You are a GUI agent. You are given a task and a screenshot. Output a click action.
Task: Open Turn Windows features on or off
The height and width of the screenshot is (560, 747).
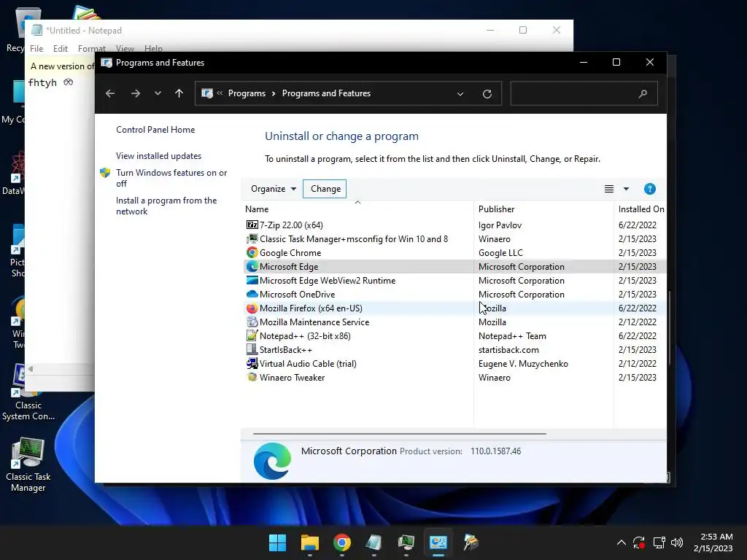coord(171,178)
